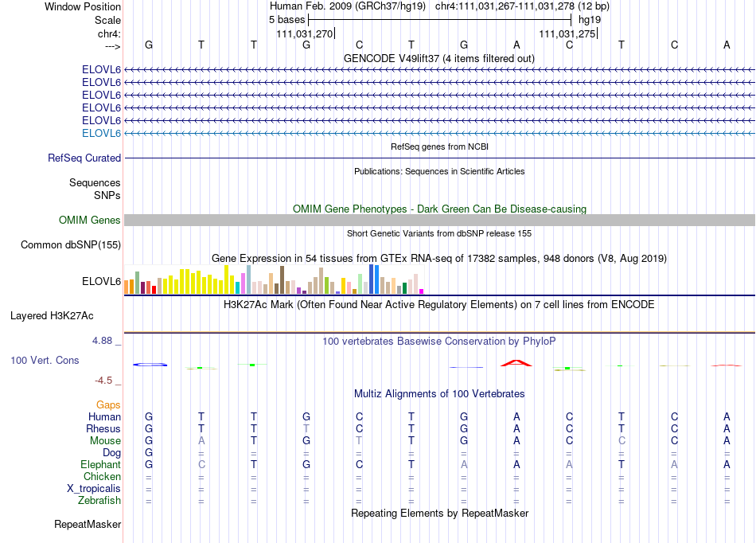Click the ---> sequence direction arrow
756x543 pixels.
point(112,46)
